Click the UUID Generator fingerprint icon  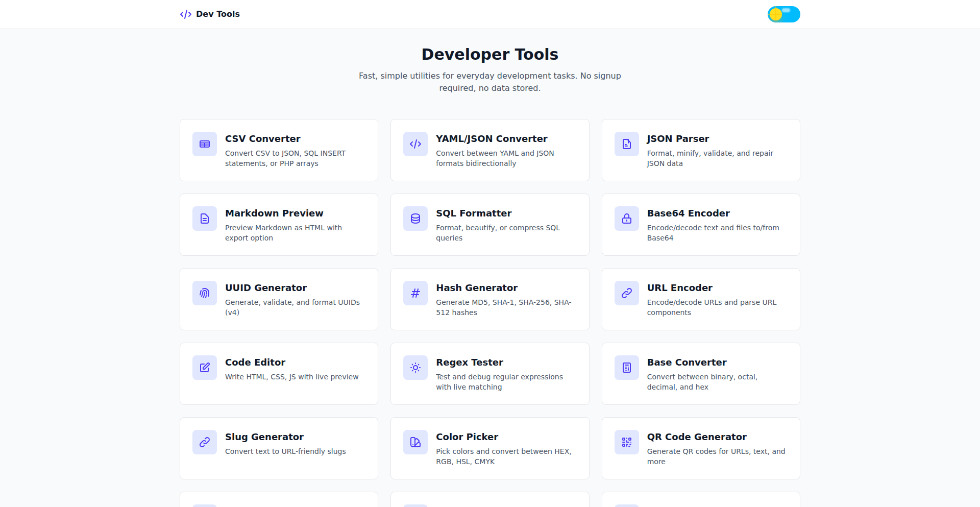tap(205, 293)
